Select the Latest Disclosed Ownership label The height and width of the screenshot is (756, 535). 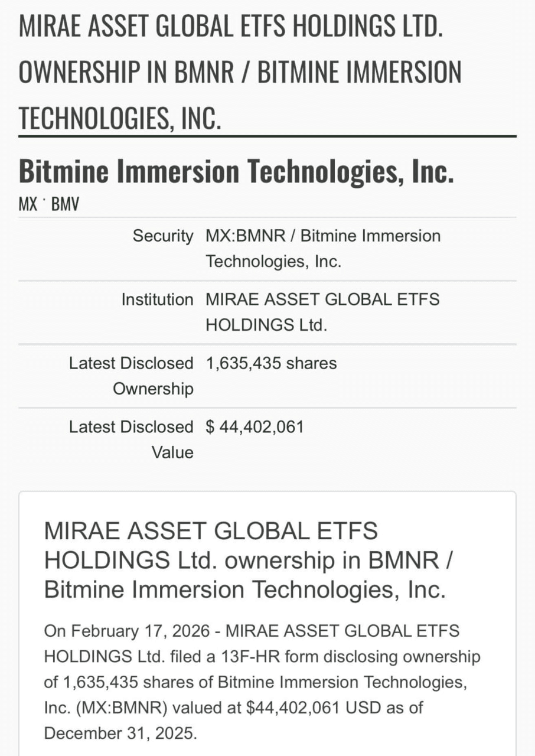click(131, 376)
